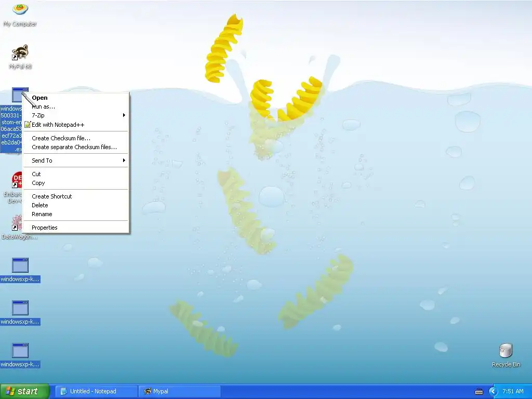Click the keyboard icon in system tray

coord(478,392)
